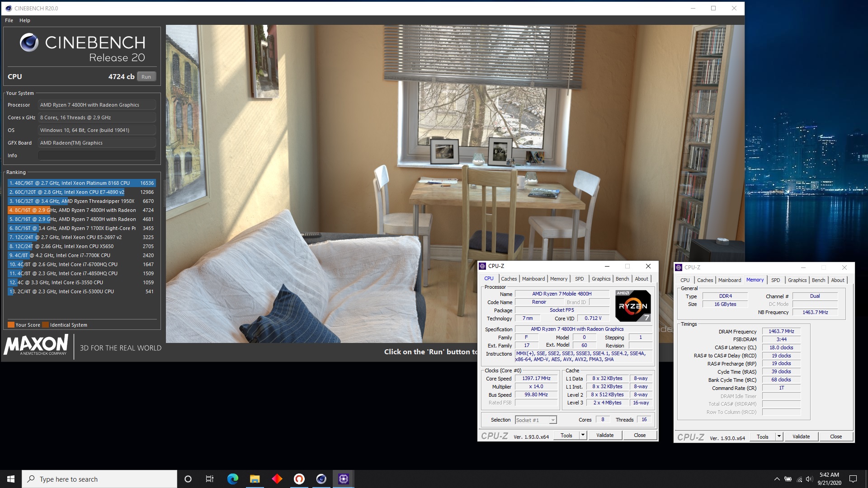Select ranking entry Core i5-5300U CPU

(x=81, y=291)
